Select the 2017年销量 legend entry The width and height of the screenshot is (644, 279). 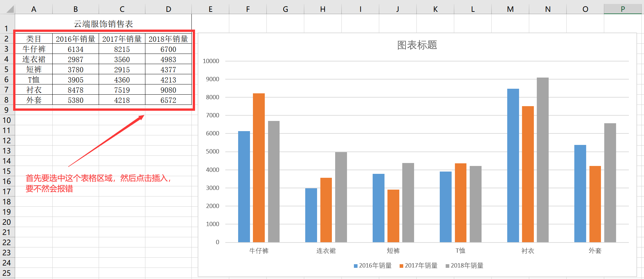coord(418,266)
